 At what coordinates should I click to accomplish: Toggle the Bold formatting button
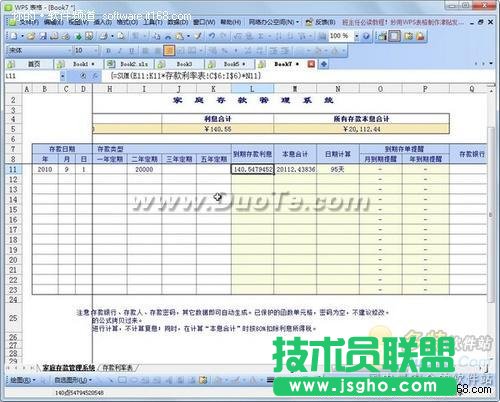(x=108, y=51)
